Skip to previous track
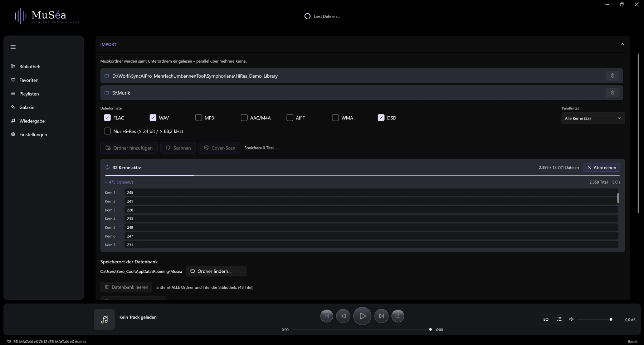 (x=343, y=316)
